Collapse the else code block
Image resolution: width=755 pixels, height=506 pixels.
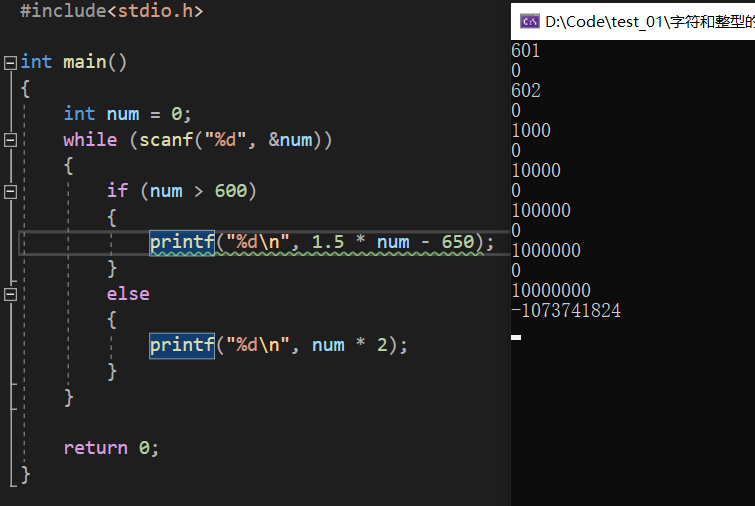click(10, 294)
